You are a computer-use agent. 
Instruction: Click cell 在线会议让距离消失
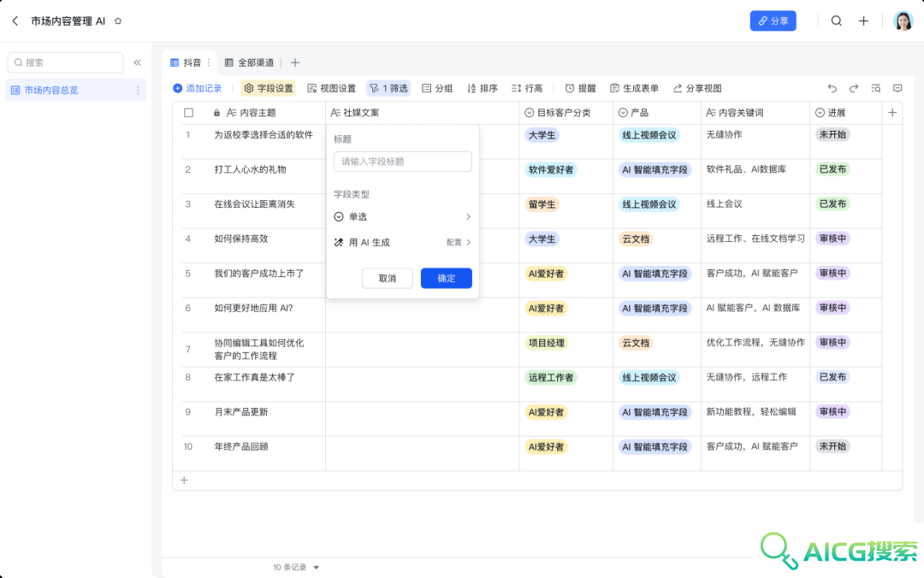click(254, 204)
